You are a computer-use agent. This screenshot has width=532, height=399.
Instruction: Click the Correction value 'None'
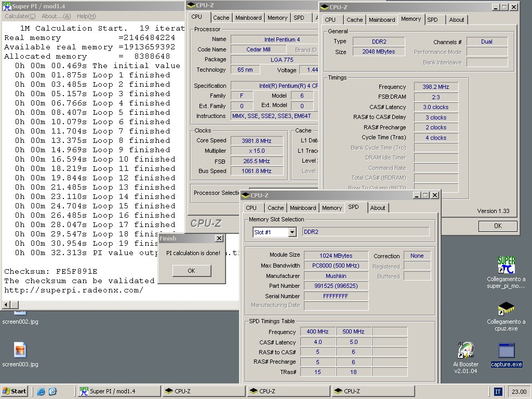click(417, 256)
